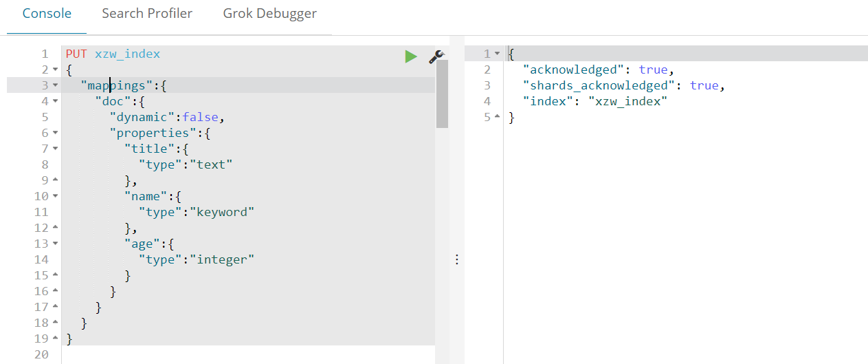Open the Search Profiler tab
Image resolution: width=868 pixels, height=364 pixels.
click(147, 13)
